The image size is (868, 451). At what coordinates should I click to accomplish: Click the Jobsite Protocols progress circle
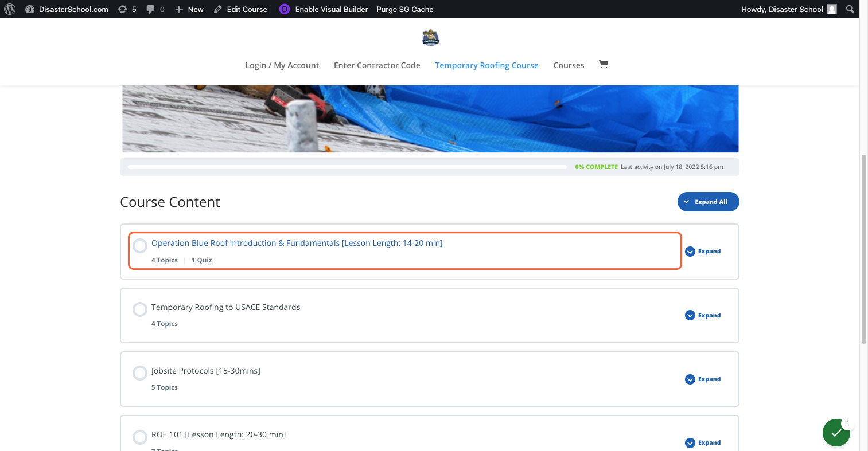140,373
